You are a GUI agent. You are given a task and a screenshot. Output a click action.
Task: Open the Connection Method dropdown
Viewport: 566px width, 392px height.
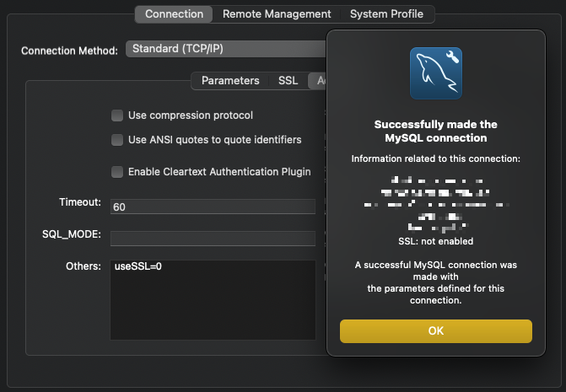[x=226, y=49]
